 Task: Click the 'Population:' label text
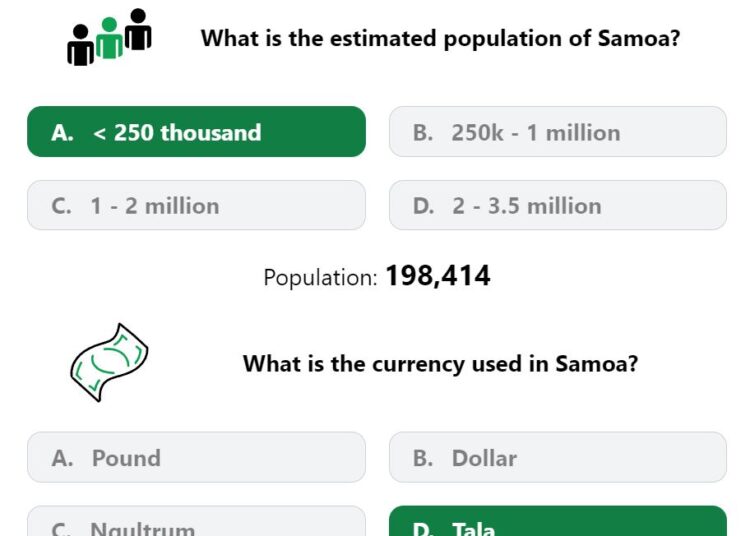320,277
